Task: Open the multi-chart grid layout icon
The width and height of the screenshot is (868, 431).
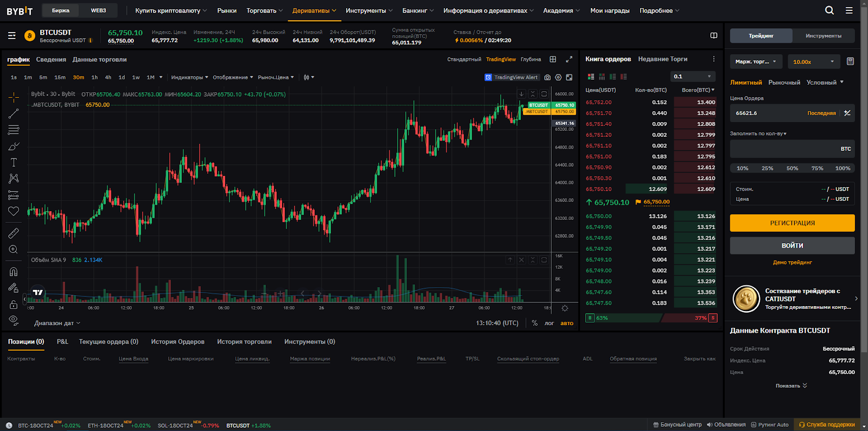Action: [x=553, y=59]
